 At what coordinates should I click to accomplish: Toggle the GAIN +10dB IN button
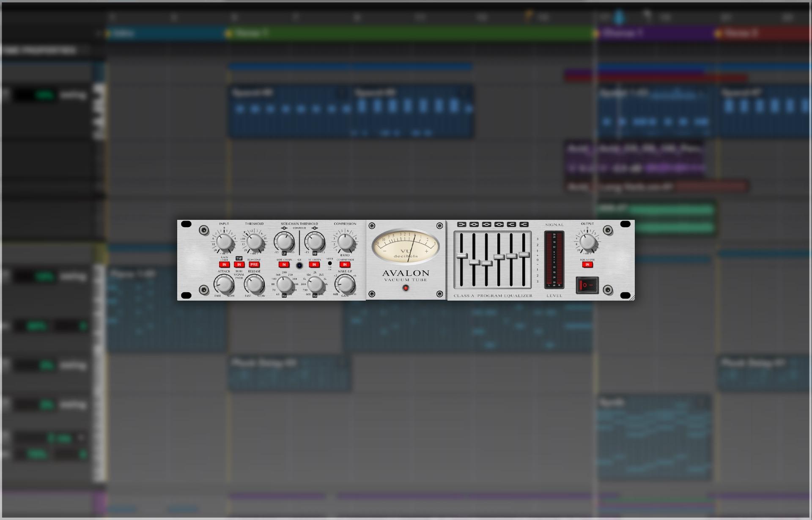pos(224,265)
